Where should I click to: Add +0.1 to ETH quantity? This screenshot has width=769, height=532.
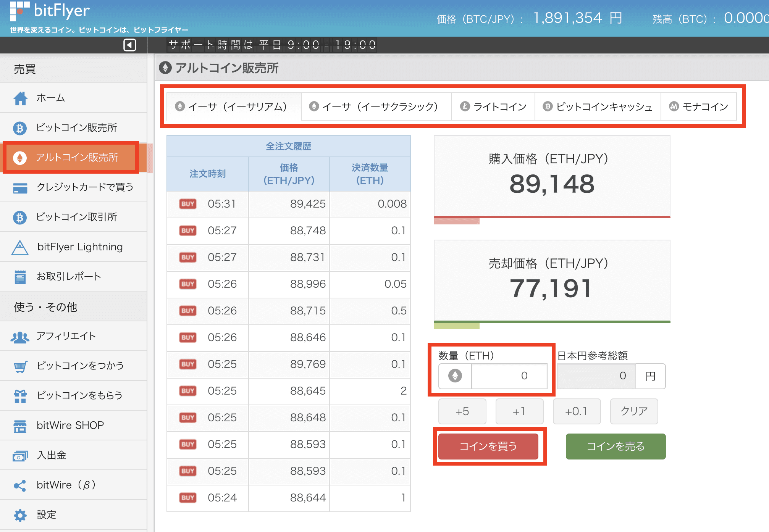(576, 411)
